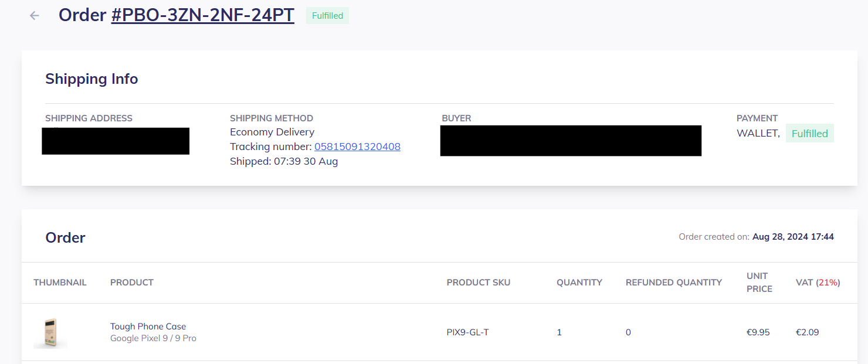The width and height of the screenshot is (868, 364).
Task: Click the Tough Phone Case thumbnail image
Action: [50, 332]
